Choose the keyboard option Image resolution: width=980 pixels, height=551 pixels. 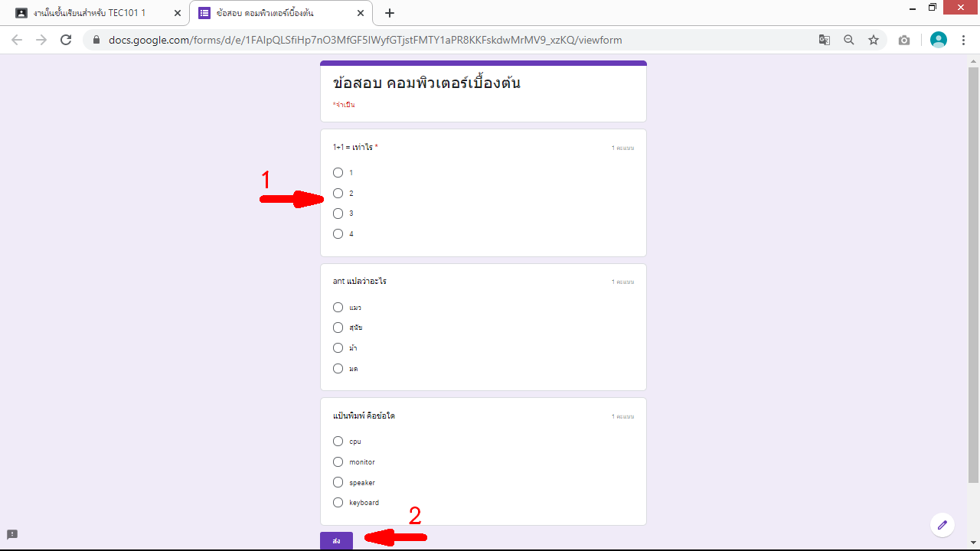tap(338, 502)
